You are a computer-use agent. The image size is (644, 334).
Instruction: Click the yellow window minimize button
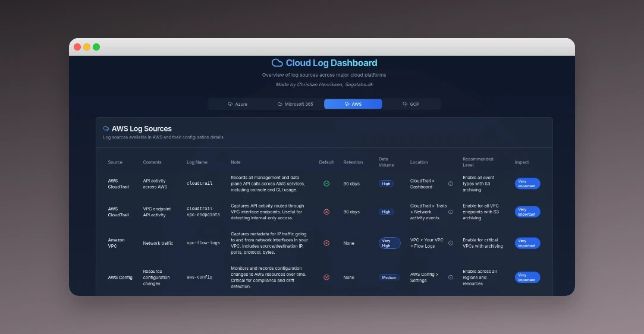tap(87, 47)
